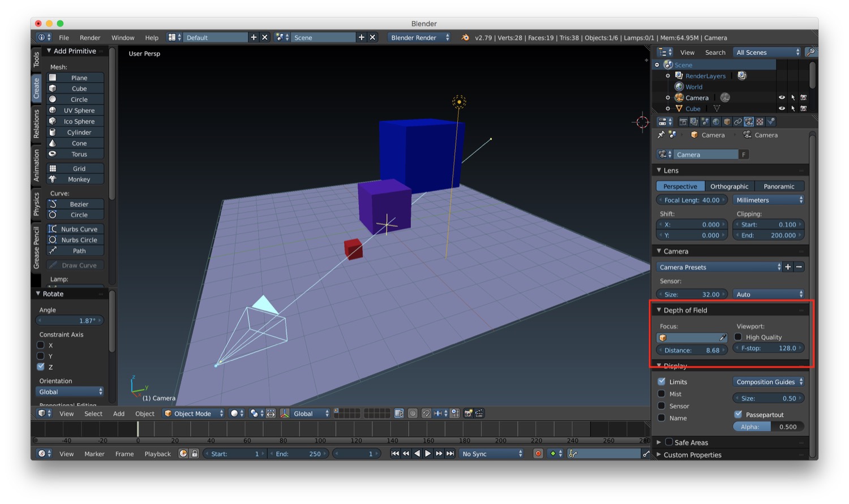The width and height of the screenshot is (849, 504).
Task: Adjust the Passepartout Alpha slider
Action: [x=769, y=427]
